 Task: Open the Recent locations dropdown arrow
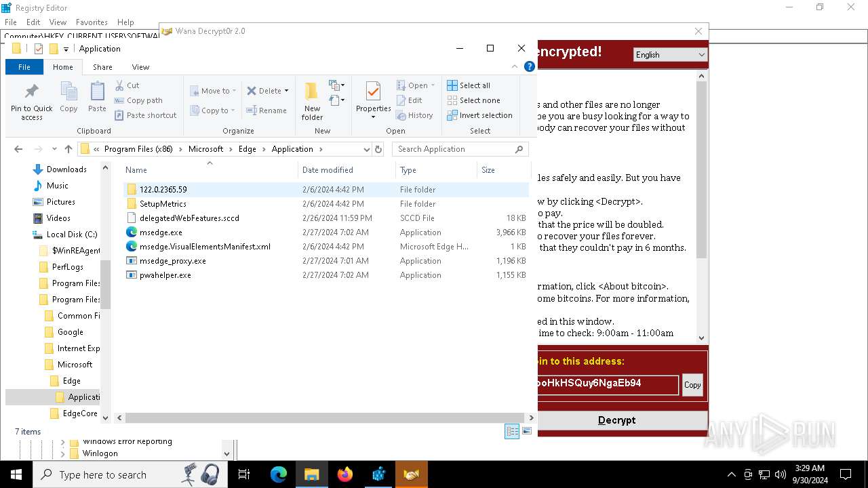(56, 149)
